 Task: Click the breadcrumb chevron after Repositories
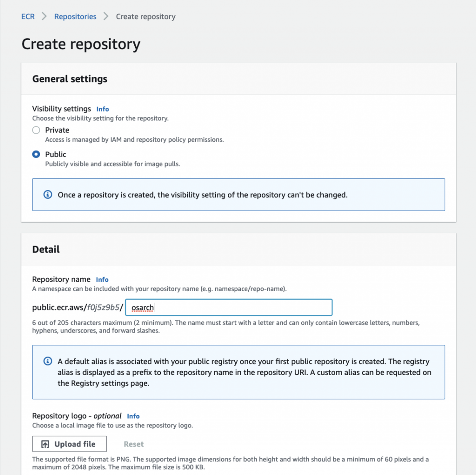point(106,17)
